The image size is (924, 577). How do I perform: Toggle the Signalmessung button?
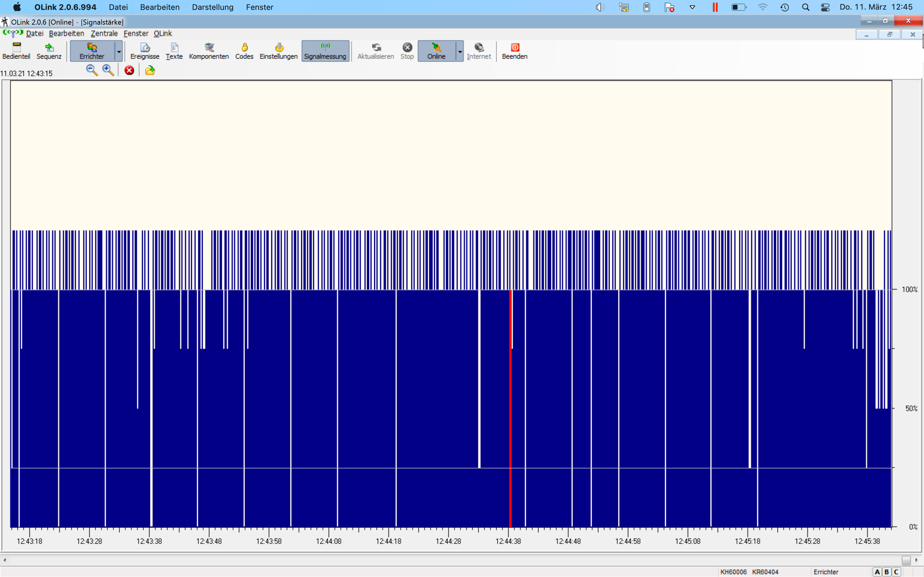pyautogui.click(x=325, y=51)
